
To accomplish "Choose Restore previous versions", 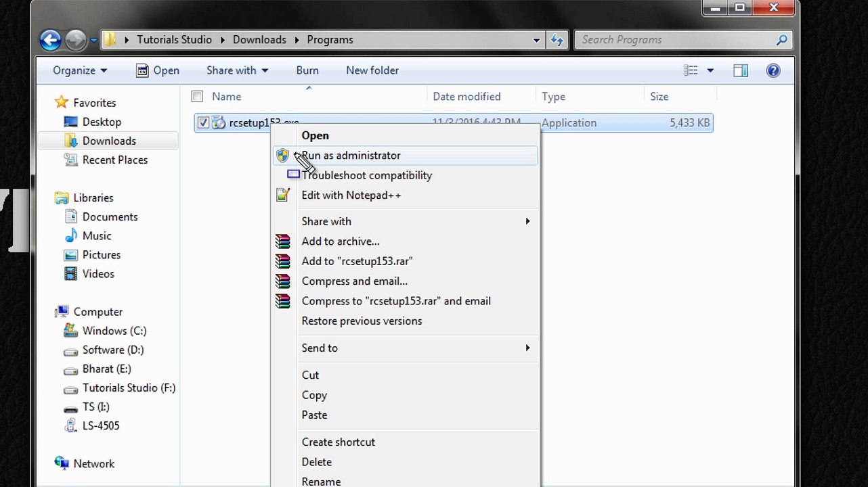I will (x=405, y=321).
